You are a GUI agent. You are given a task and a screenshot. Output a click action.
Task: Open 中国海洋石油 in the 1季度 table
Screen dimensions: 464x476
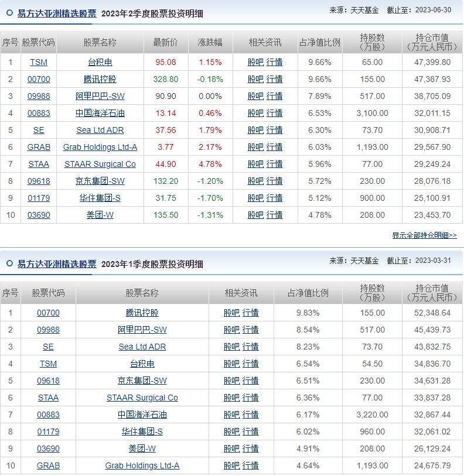tap(142, 415)
